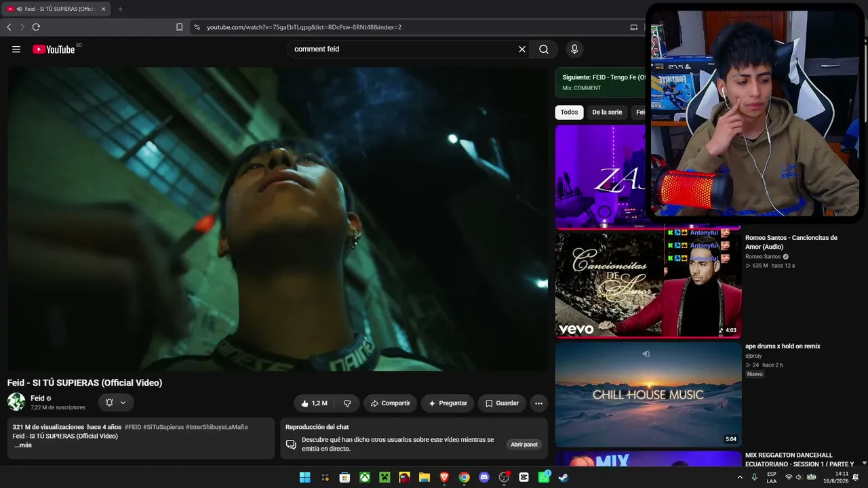Open the taskbar microphone indicator
Viewport: 868px width, 488px height.
[754, 477]
